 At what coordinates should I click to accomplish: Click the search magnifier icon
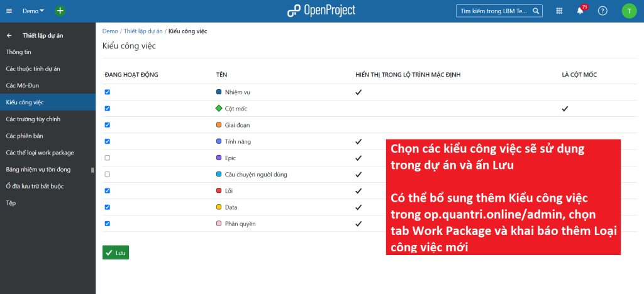click(x=536, y=11)
